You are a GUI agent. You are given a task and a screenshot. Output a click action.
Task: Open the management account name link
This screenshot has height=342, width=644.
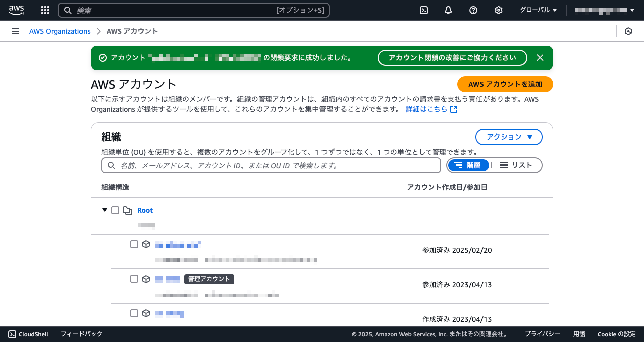[x=168, y=279]
